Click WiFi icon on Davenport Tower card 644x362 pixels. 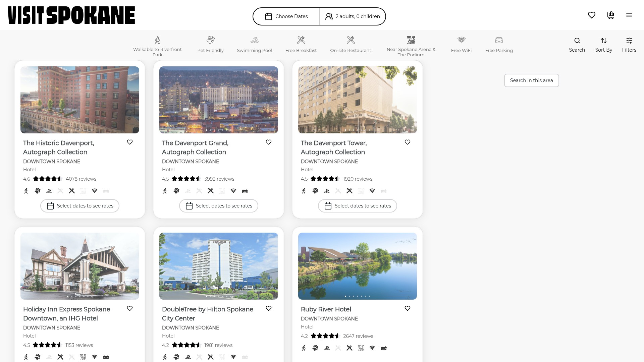[372, 191]
